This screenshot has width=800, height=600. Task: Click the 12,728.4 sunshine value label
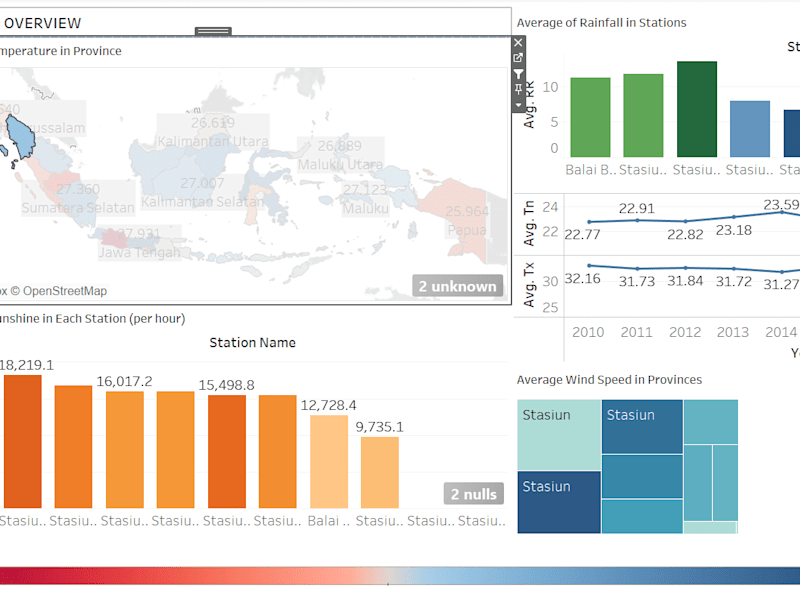pos(329,406)
